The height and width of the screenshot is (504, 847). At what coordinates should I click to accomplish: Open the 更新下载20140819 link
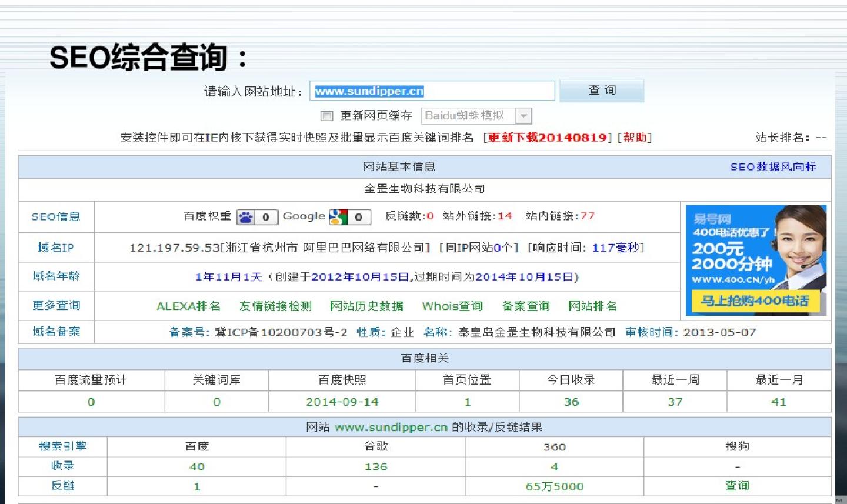tap(547, 138)
